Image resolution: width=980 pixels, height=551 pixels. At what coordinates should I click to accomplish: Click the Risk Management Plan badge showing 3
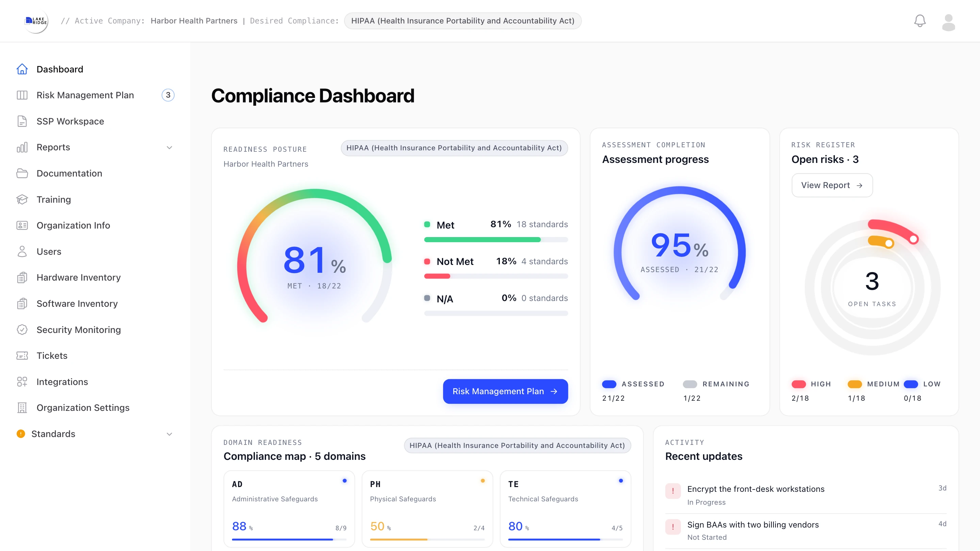[x=168, y=95]
